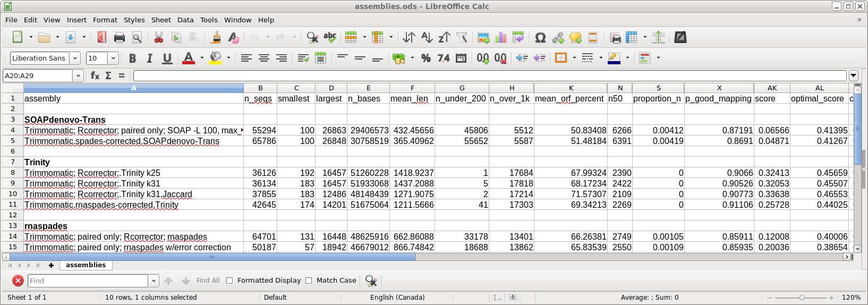Open the Sheet menu

161,20
